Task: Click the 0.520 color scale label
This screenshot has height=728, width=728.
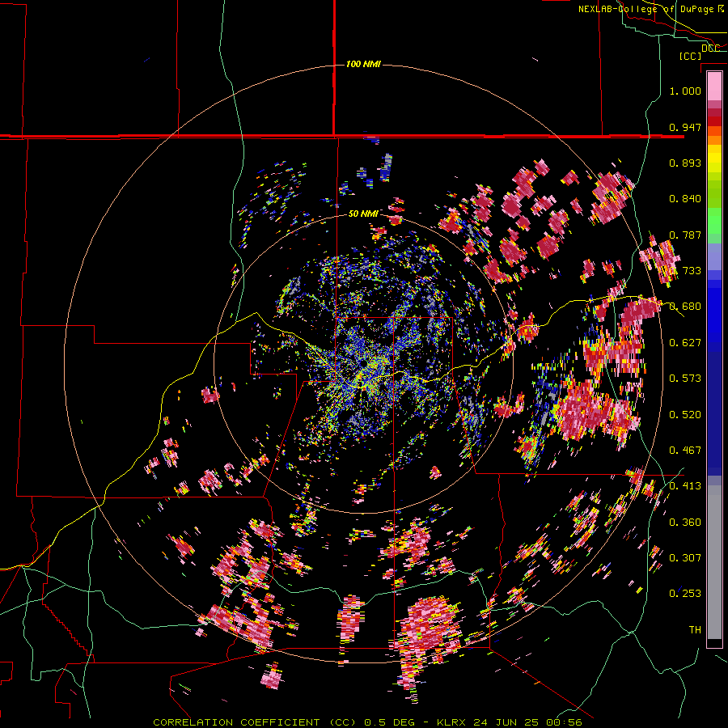Action: click(685, 415)
